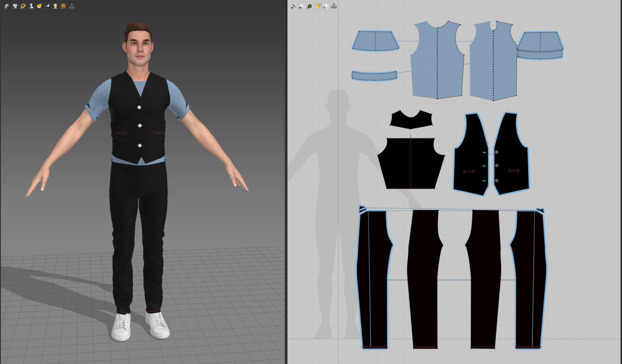Click the first gizmo icon in 3D toolbar

tap(6, 6)
